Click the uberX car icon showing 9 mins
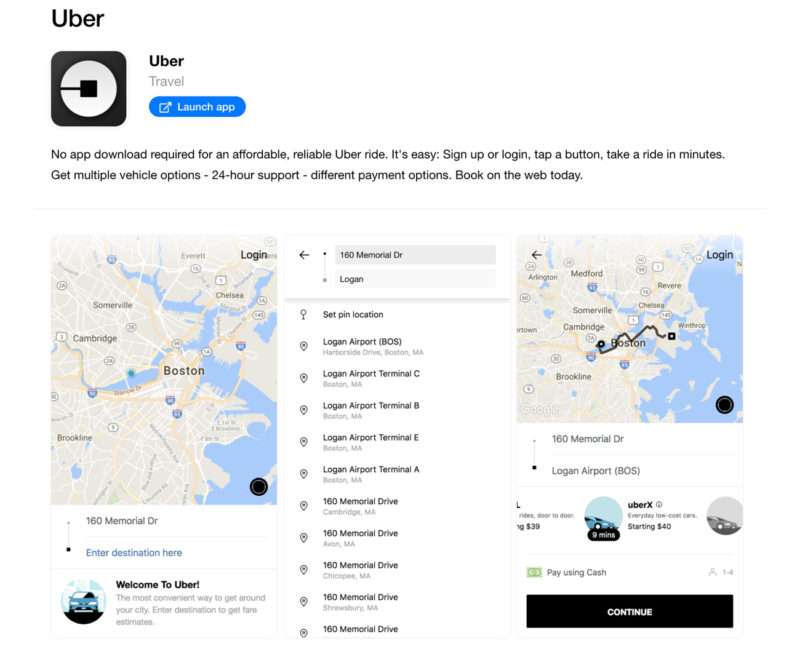800x657 pixels. click(x=603, y=518)
